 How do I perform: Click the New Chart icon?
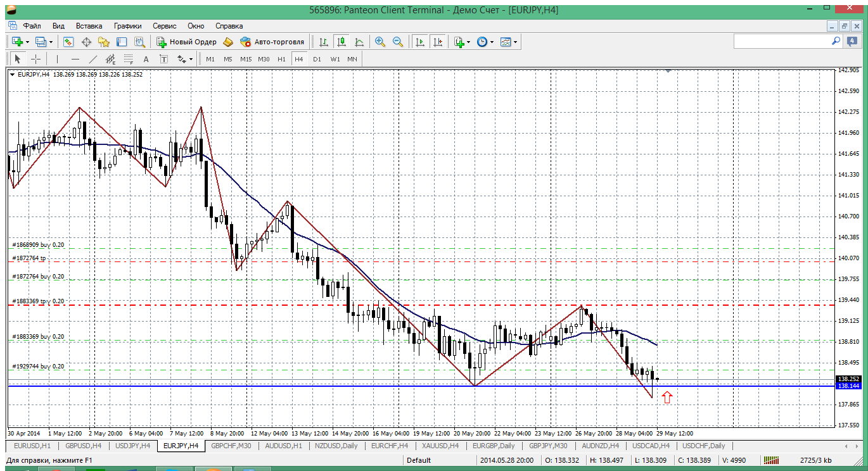click(17, 42)
